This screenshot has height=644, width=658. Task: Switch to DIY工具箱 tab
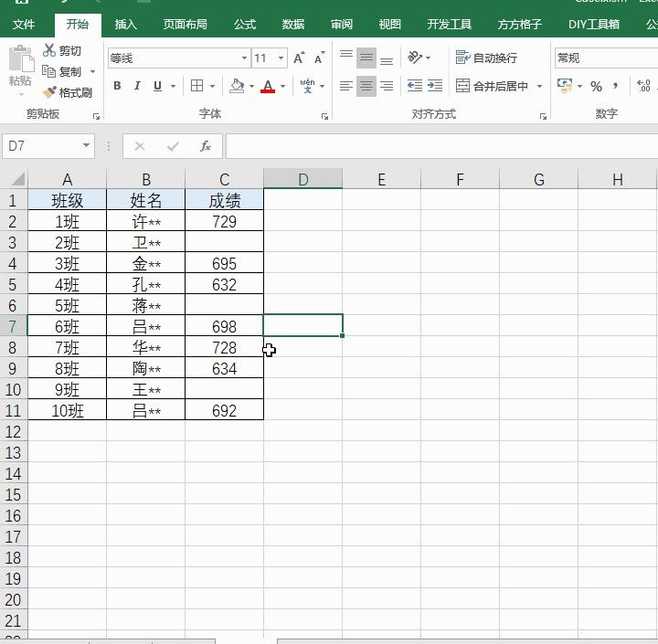point(594,25)
